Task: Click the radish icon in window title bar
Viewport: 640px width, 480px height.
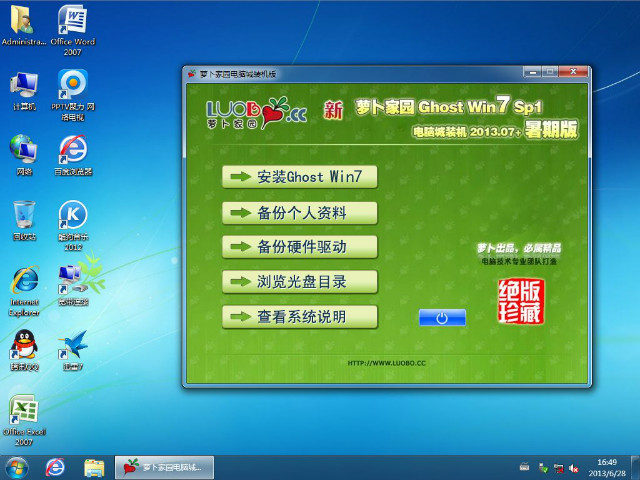Action: point(192,74)
